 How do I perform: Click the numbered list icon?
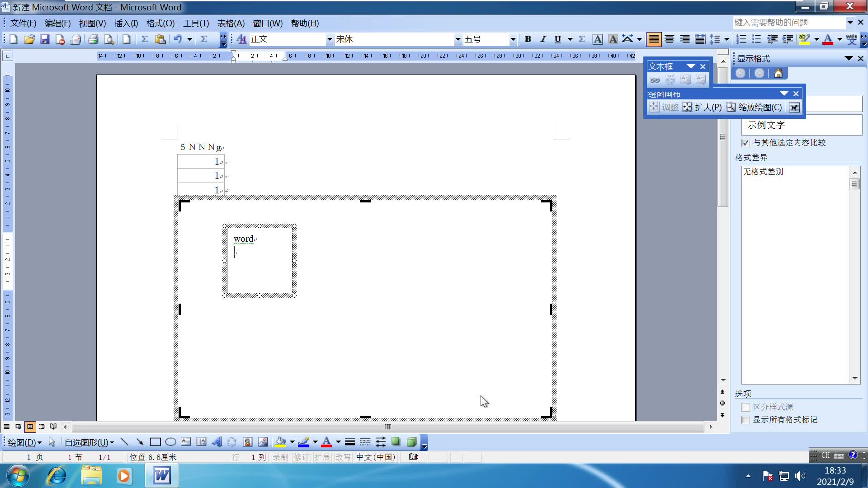coord(741,39)
